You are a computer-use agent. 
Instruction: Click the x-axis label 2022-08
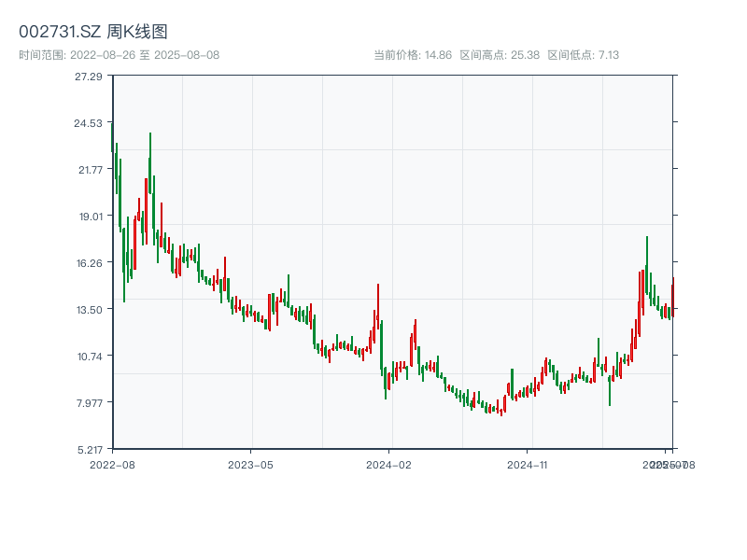(x=112, y=464)
